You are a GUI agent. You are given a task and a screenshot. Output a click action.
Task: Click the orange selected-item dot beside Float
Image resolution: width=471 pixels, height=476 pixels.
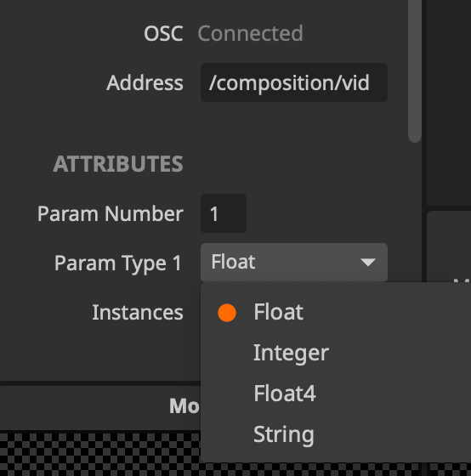tap(227, 313)
